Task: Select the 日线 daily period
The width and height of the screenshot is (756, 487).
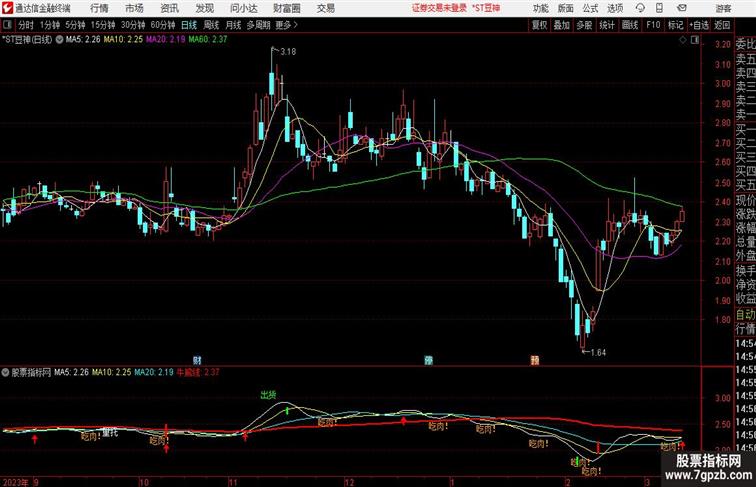Action: [189, 25]
